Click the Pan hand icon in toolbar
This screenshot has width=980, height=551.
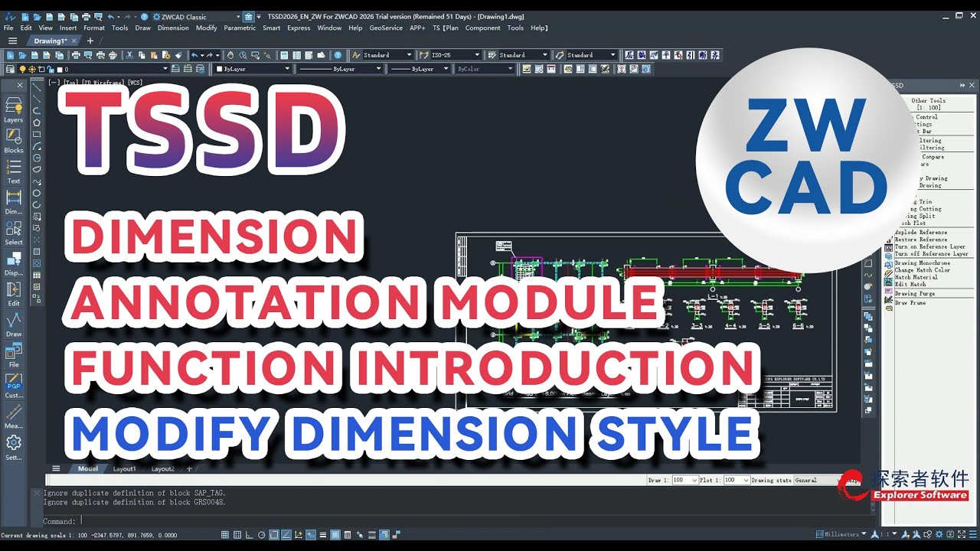[x=231, y=55]
